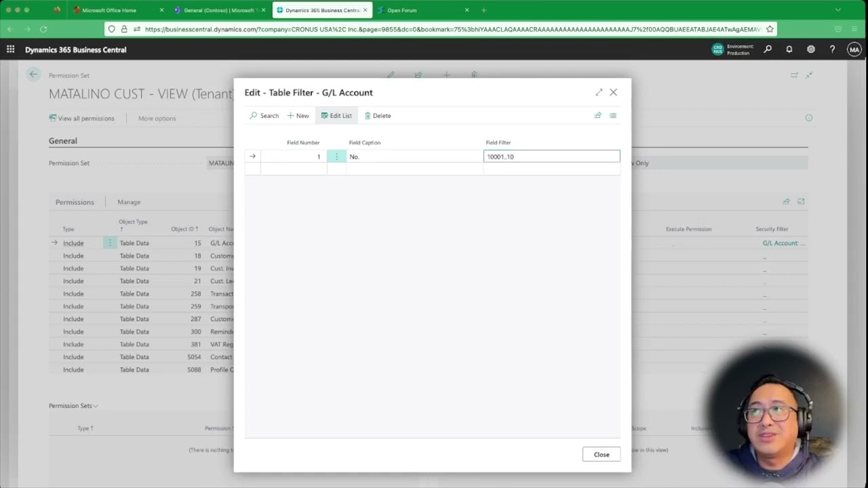Maximize the Permissions section icon

tap(801, 201)
